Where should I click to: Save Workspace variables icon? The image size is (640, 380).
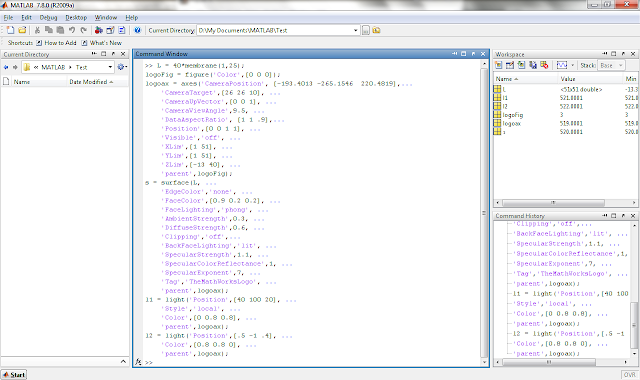pyautogui.click(x=533, y=65)
